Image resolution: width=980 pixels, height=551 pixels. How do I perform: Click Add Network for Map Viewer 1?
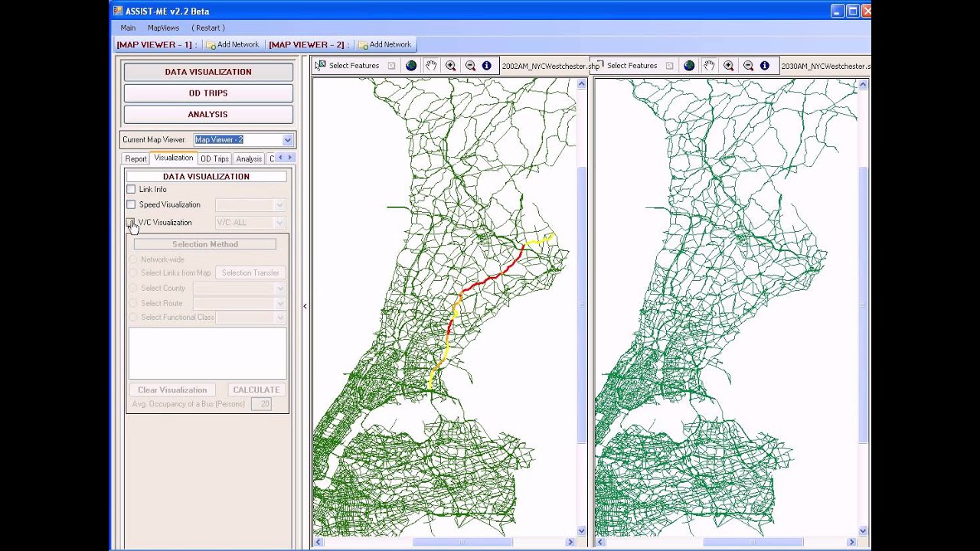coord(233,44)
